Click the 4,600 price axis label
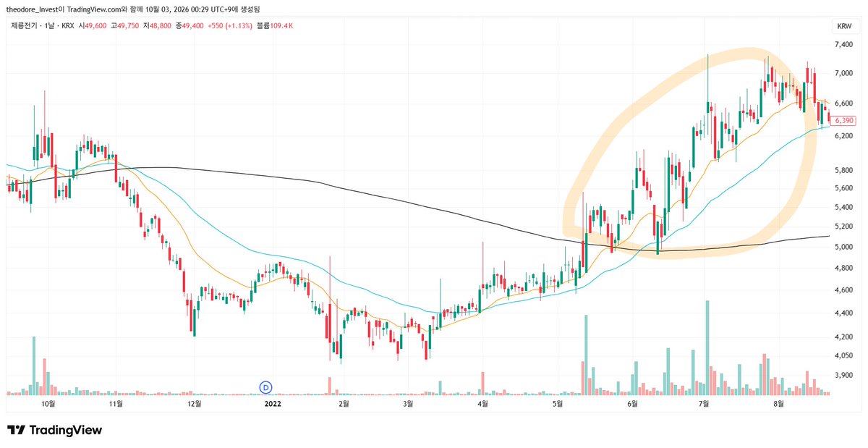Image resolution: width=868 pixels, height=448 pixels. coord(845,291)
